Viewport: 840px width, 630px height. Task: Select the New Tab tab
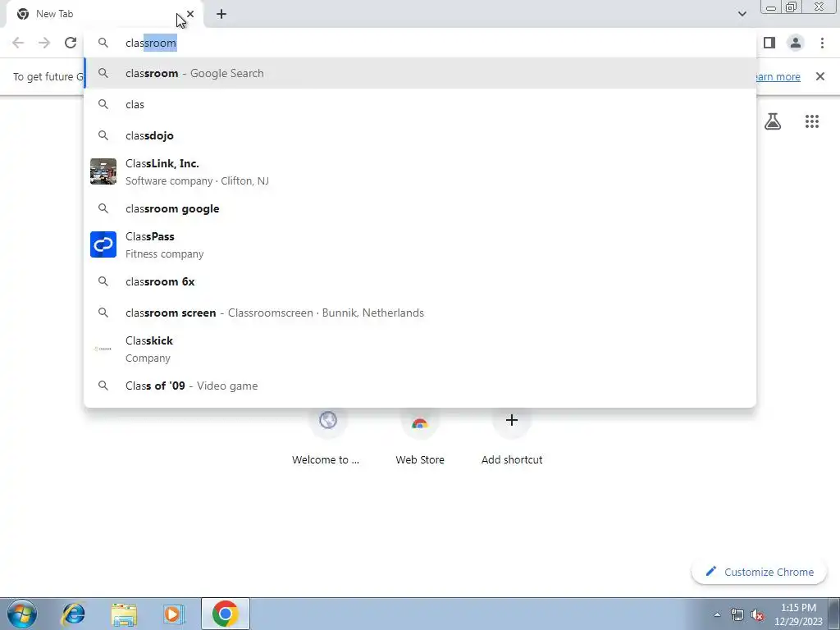tap(104, 14)
